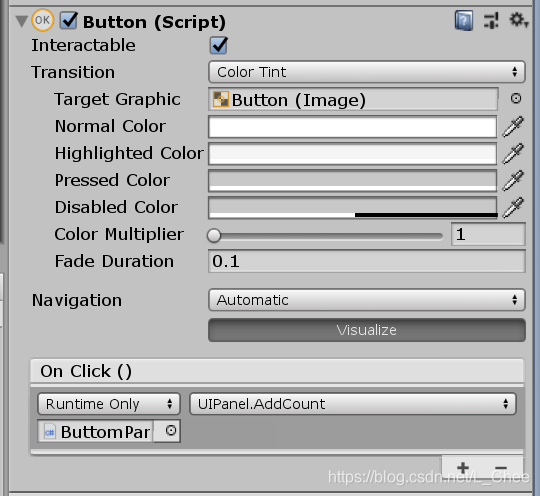
Task: Open the component presets icon
Action: coord(491,21)
